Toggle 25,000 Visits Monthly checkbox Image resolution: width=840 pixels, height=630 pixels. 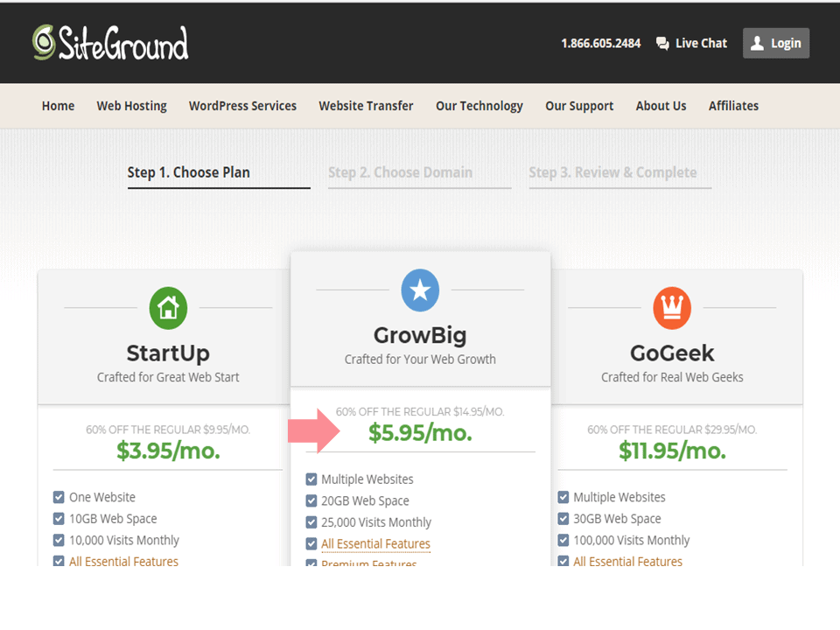[311, 522]
